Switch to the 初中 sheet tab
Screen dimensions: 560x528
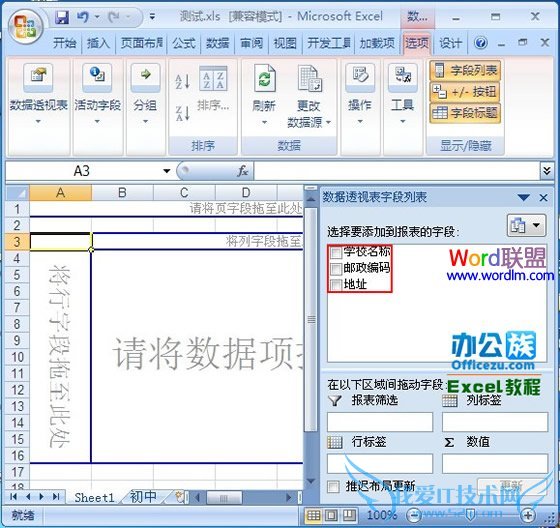coord(143,497)
